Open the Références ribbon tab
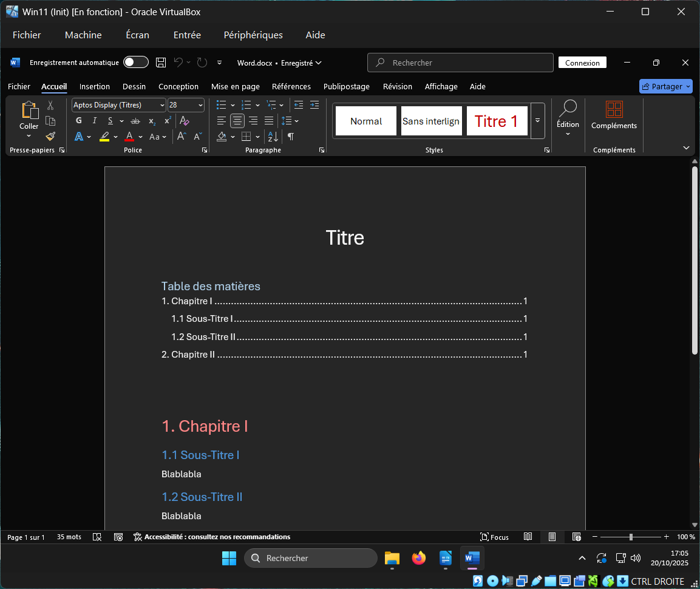Screen dimensions: 700x589 pos(291,87)
